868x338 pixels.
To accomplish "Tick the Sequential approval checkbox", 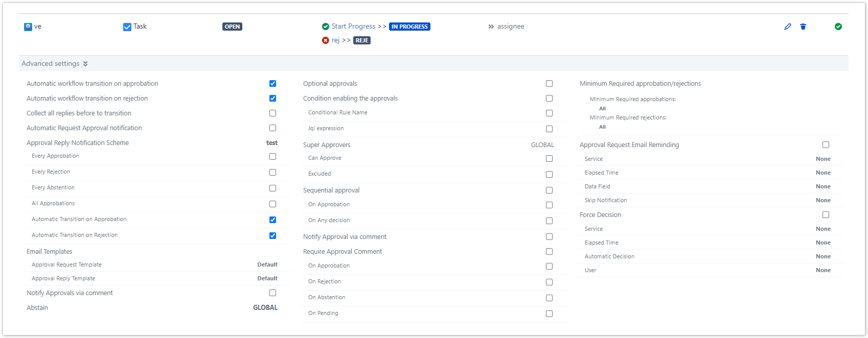I will point(549,190).
